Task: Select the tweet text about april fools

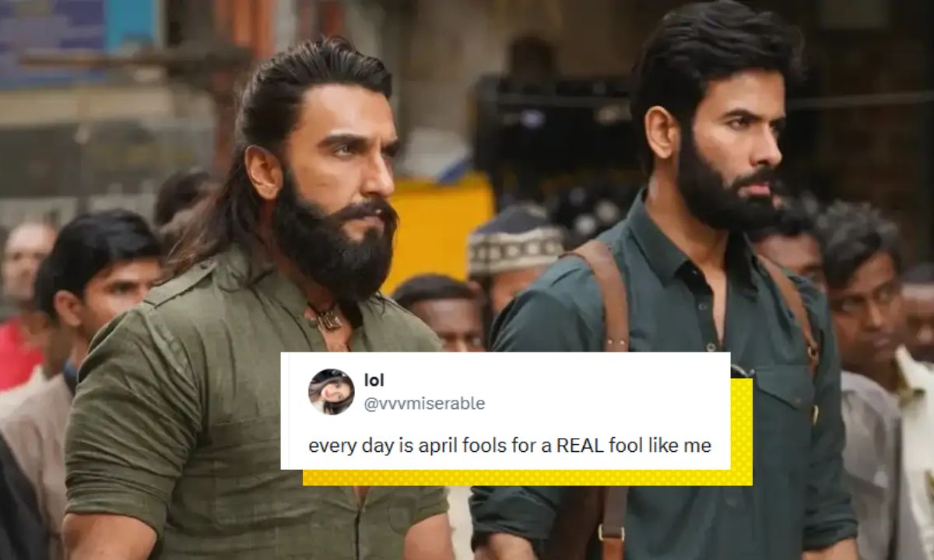Action: coord(510,446)
